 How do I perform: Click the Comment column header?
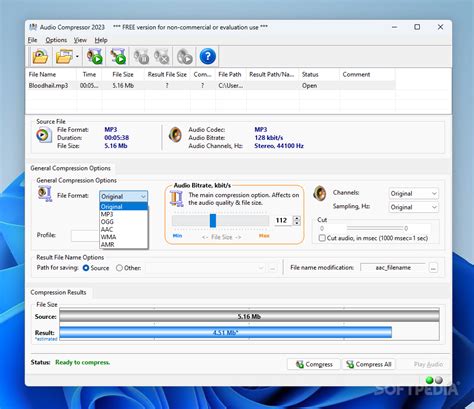pyautogui.click(x=367, y=75)
